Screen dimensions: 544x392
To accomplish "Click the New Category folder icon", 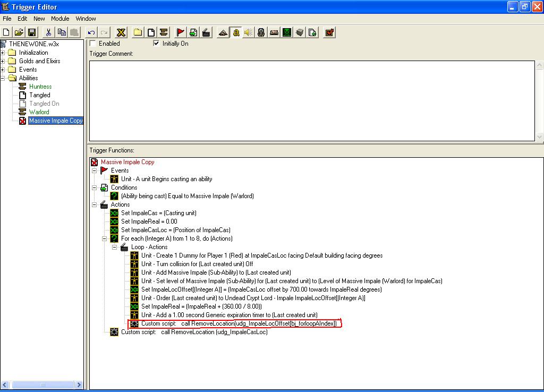I will click(x=138, y=32).
